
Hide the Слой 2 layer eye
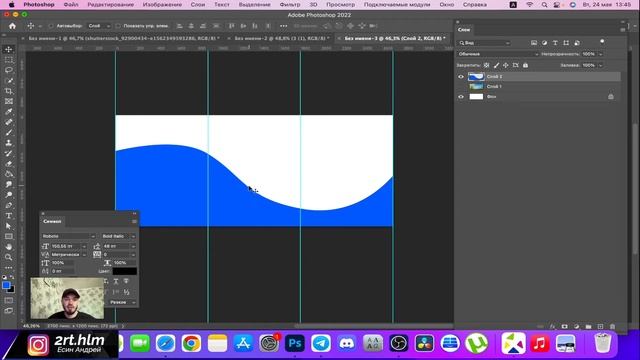click(461, 77)
